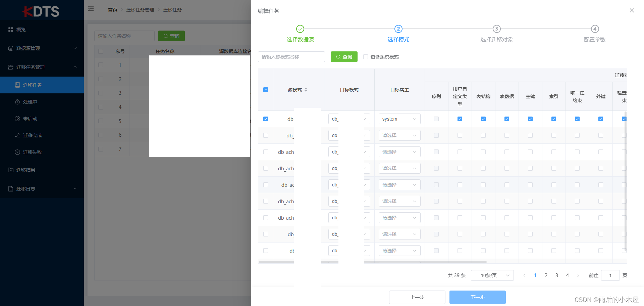Sort by 源模式 column arrows
644x306 pixels.
pyautogui.click(x=306, y=90)
